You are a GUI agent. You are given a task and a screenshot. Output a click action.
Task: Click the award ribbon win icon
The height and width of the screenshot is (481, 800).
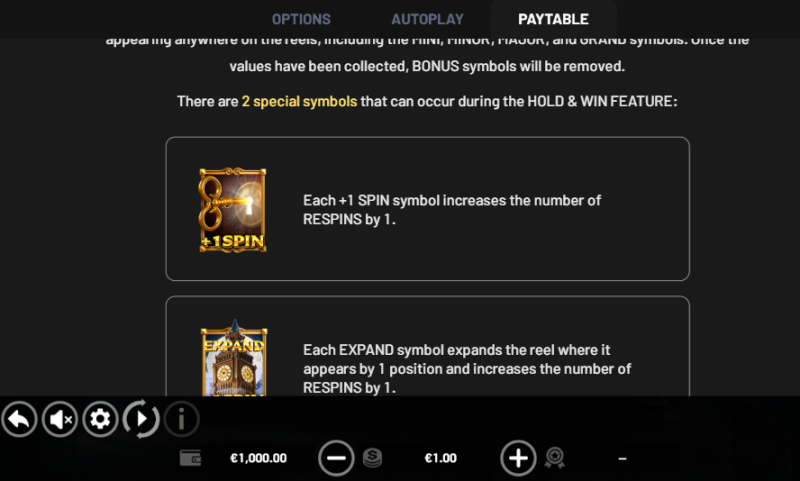click(x=555, y=458)
